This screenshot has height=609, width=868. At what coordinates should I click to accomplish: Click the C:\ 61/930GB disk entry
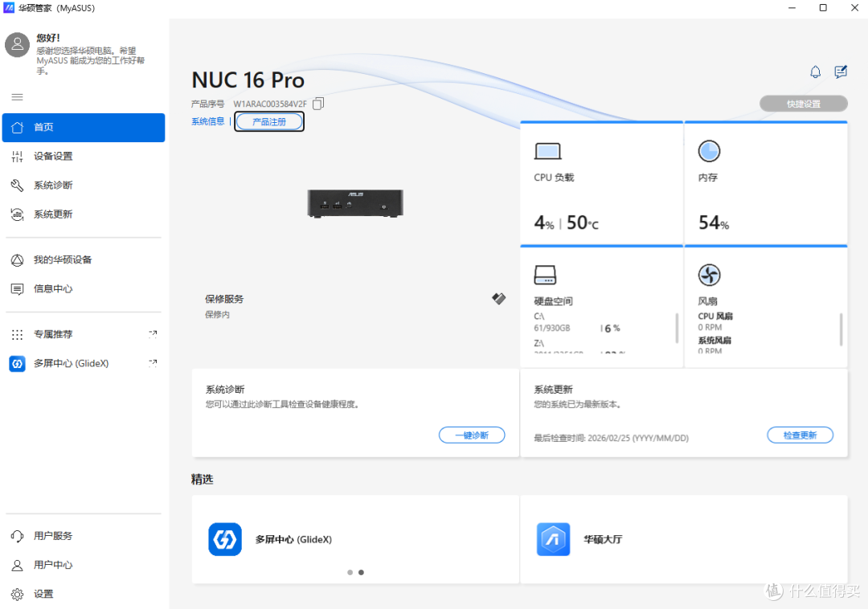click(577, 322)
